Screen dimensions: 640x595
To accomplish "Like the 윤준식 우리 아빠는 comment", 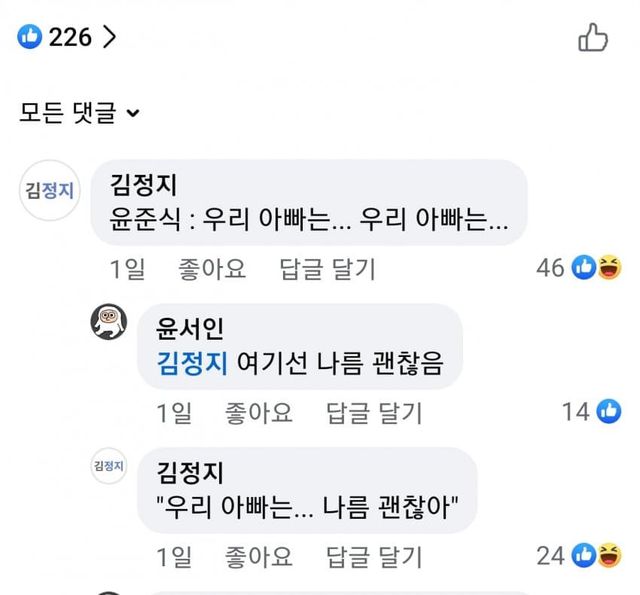I will tap(211, 269).
